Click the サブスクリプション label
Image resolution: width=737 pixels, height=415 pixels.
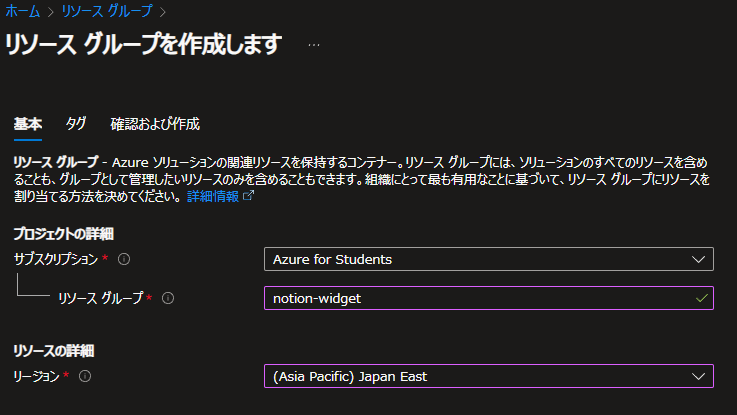click(x=56, y=259)
